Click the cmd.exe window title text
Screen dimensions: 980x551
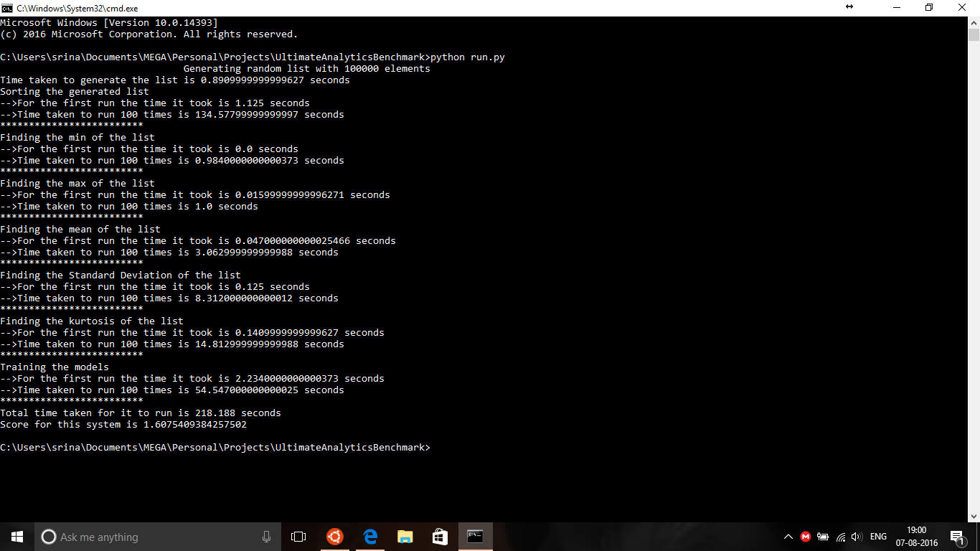pos(77,8)
